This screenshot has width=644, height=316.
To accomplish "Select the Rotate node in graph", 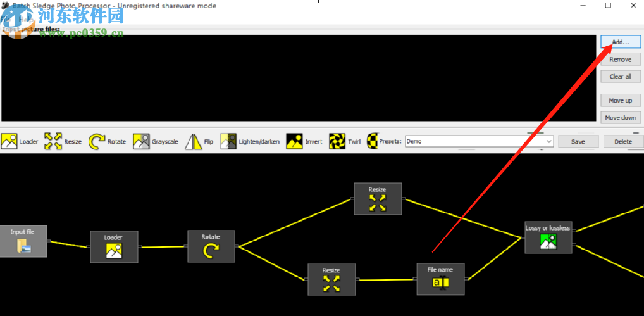I will point(211,246).
